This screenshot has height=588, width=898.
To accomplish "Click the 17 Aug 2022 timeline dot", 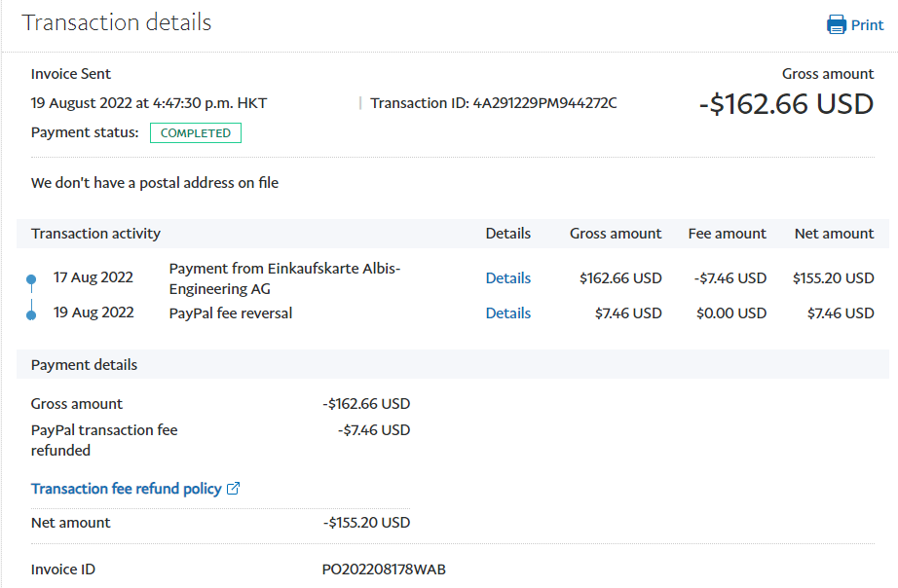I will 31,280.
